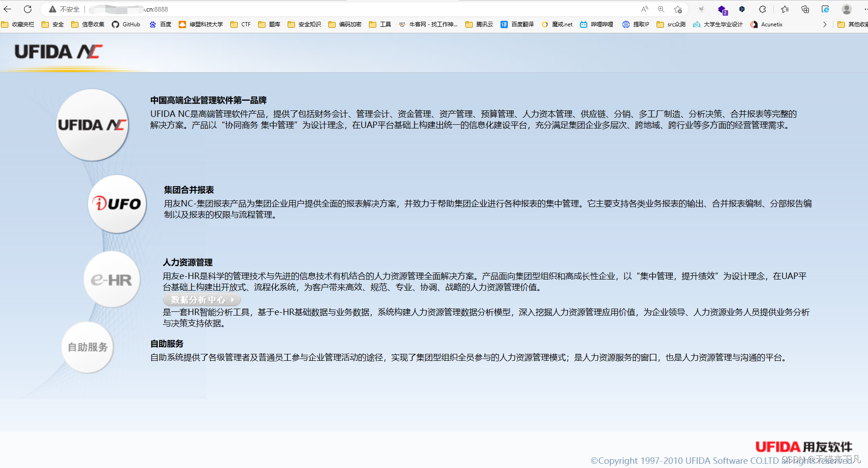Open the 安全知识 bookmark folder
868x468 pixels.
click(304, 24)
